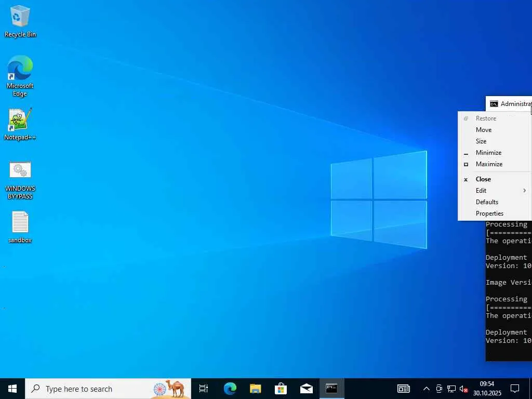Image resolution: width=532 pixels, height=399 pixels.
Task: Launch the Microsoft Edge desktop shortcut
Action: tap(20, 76)
